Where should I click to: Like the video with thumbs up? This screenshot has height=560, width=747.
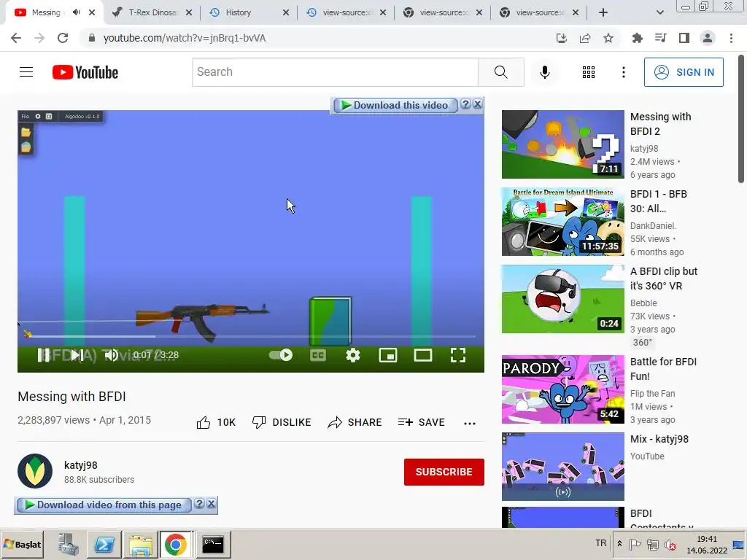point(216,422)
